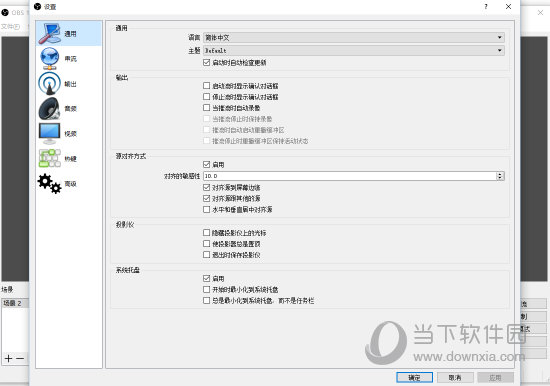Open the 高级 (Advanced) gears settings page

69,184
